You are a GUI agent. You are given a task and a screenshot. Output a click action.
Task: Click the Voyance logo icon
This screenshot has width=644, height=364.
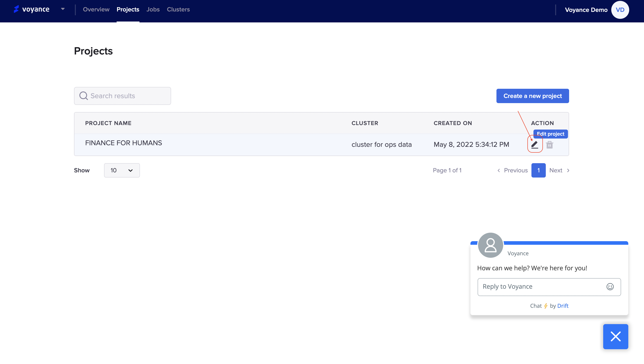coord(16,9)
